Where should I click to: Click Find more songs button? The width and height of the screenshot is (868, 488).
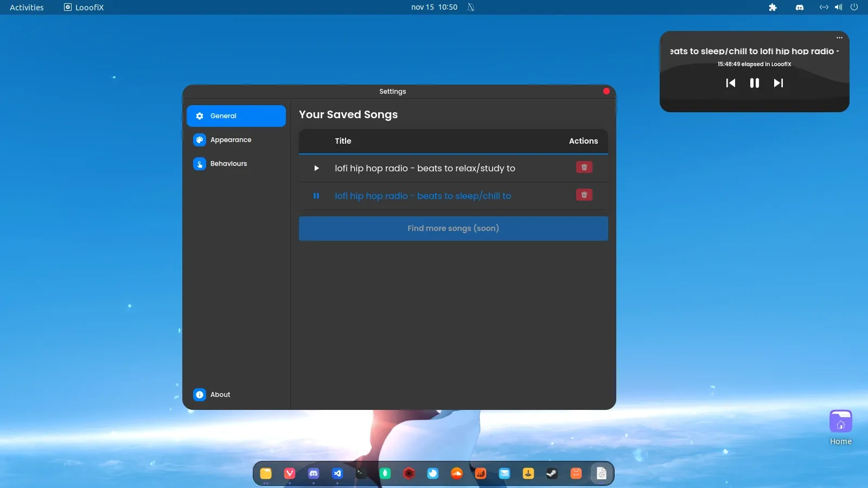pyautogui.click(x=453, y=228)
